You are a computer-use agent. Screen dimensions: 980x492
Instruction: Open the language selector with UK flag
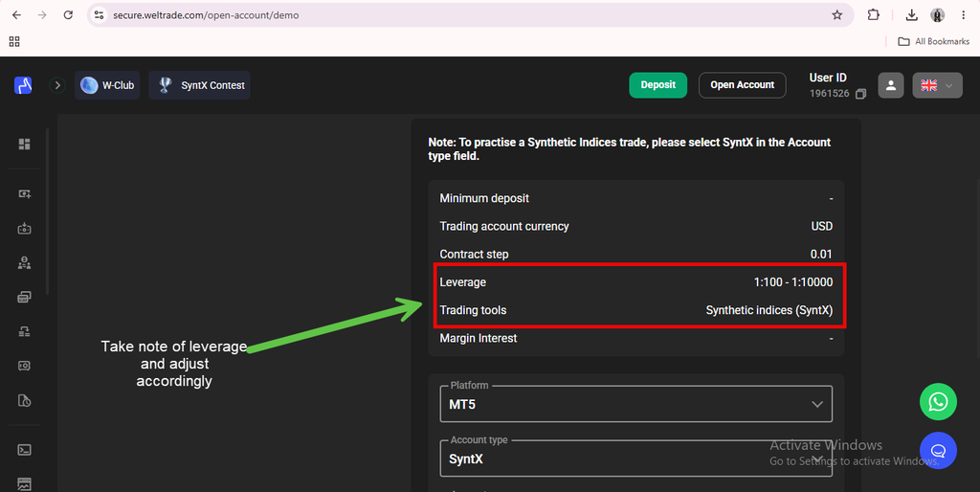pos(938,85)
